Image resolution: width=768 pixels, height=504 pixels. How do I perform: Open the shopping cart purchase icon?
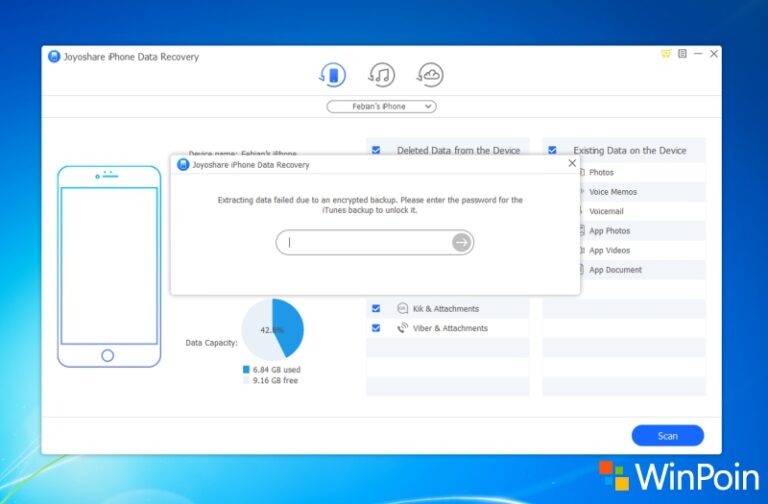666,54
